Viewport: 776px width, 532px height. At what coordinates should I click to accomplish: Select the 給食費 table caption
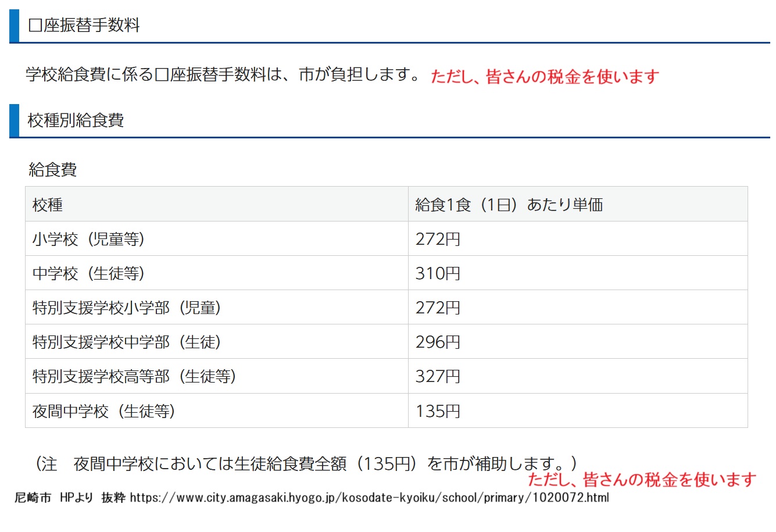53,170
